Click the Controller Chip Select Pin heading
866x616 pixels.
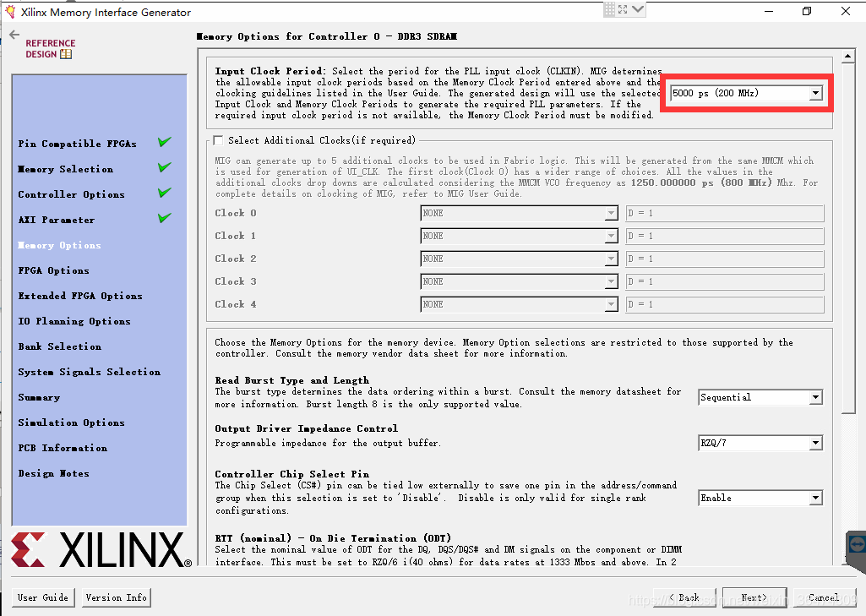pos(292,473)
